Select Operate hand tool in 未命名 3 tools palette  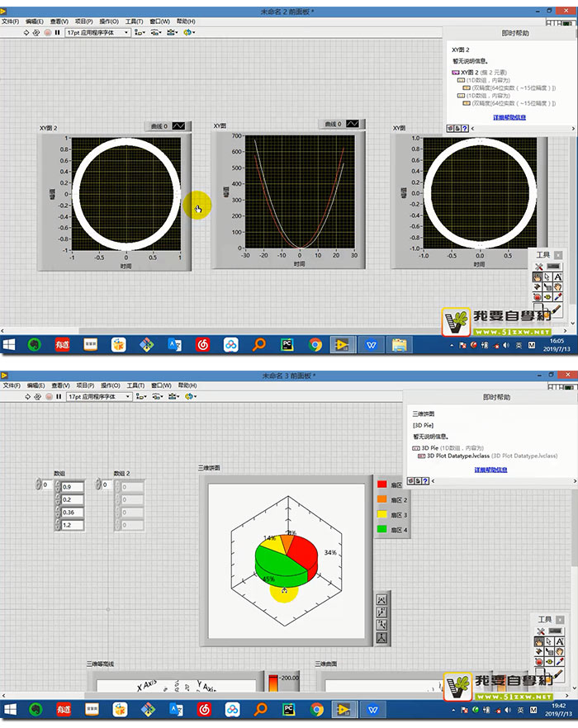tap(539, 641)
